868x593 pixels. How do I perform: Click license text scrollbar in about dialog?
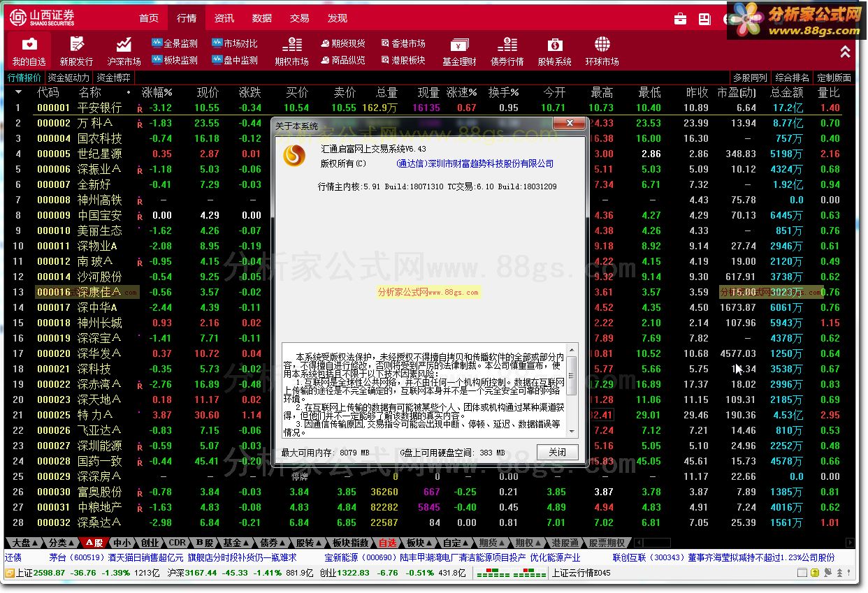(572, 391)
